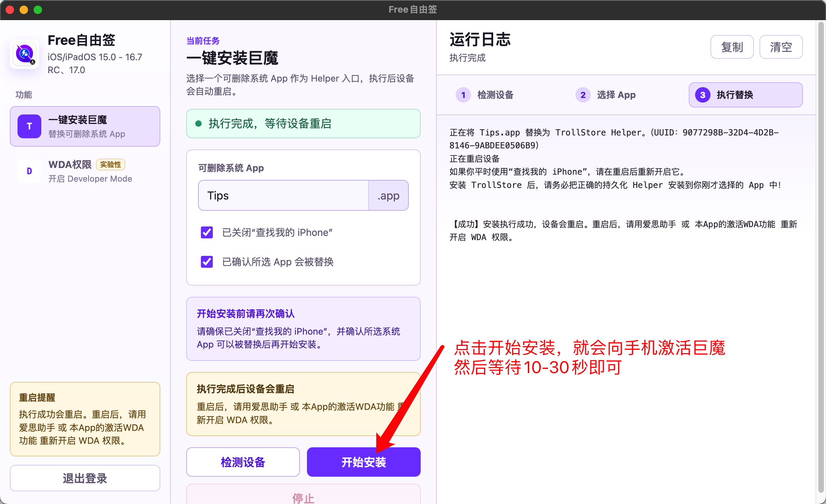Click the green status dot in 执行完成 banner
The height and width of the screenshot is (504, 826).
(x=198, y=124)
